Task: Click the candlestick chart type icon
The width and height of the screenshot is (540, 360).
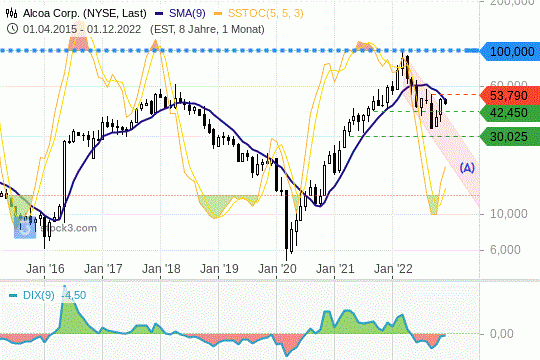Action: [x=12, y=13]
